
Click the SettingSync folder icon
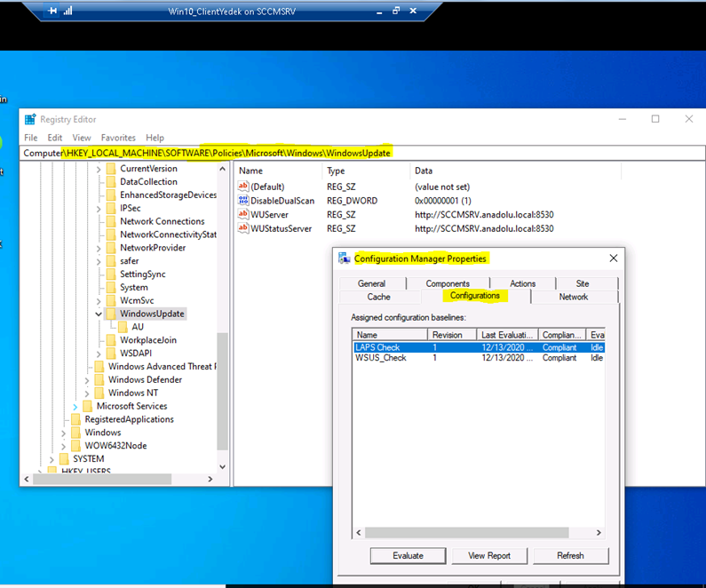tap(111, 274)
